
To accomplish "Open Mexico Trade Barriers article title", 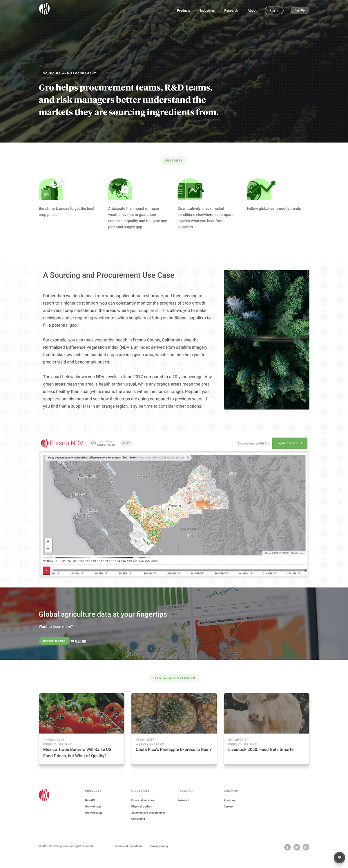I will coord(77,752).
